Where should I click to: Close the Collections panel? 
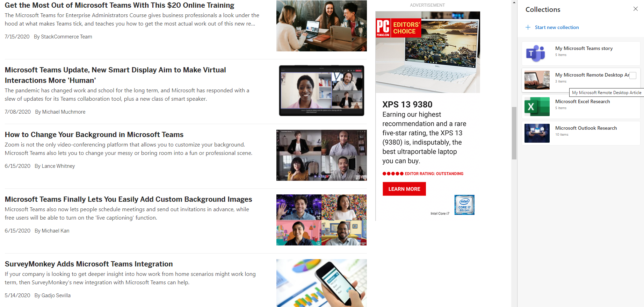click(635, 9)
